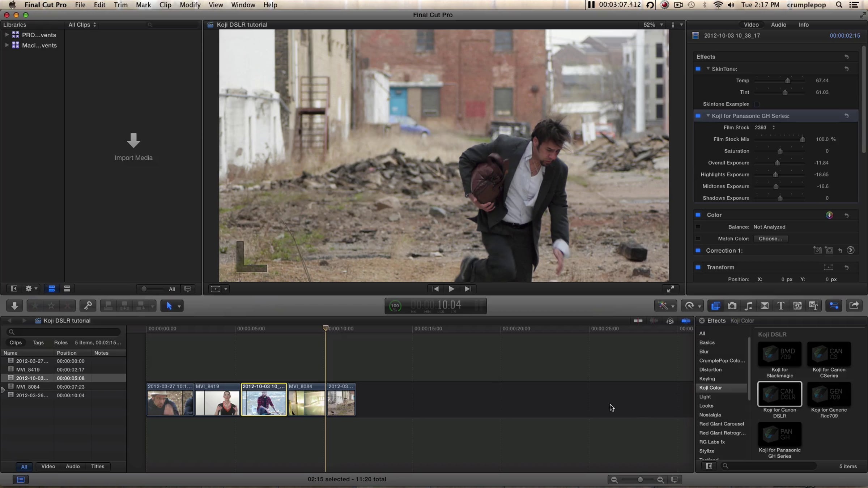Open the Titles browser T icon
The height and width of the screenshot is (488, 868).
(x=781, y=306)
